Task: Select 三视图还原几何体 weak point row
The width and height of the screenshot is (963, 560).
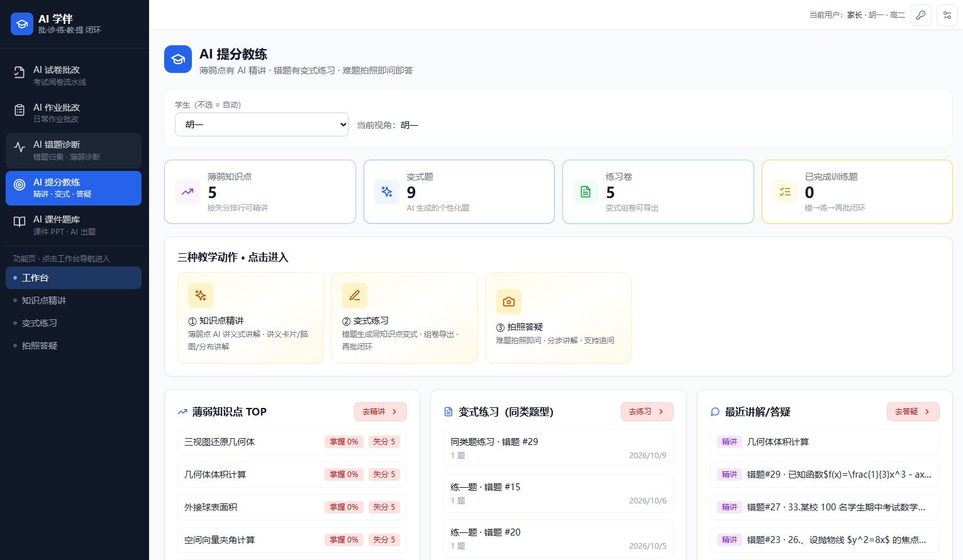Action: pyautogui.click(x=292, y=442)
